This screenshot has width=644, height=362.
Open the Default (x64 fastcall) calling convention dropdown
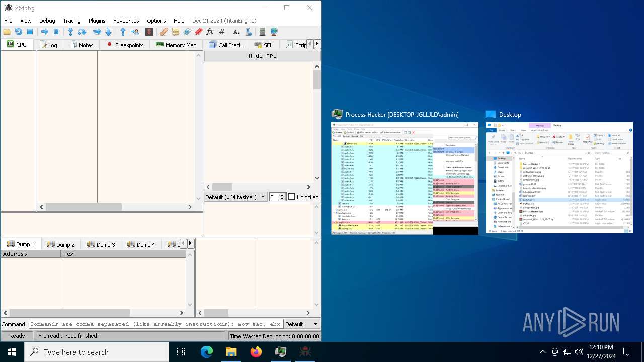click(235, 197)
